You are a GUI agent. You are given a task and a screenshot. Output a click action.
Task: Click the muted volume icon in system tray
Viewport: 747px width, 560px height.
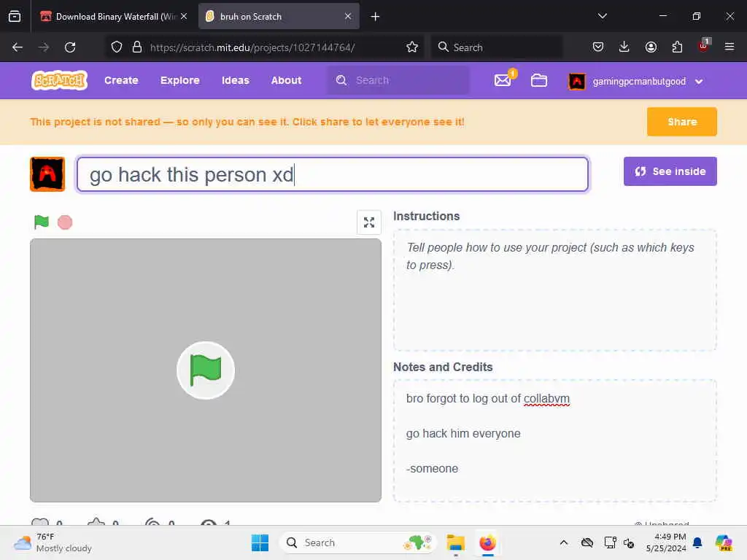click(629, 542)
